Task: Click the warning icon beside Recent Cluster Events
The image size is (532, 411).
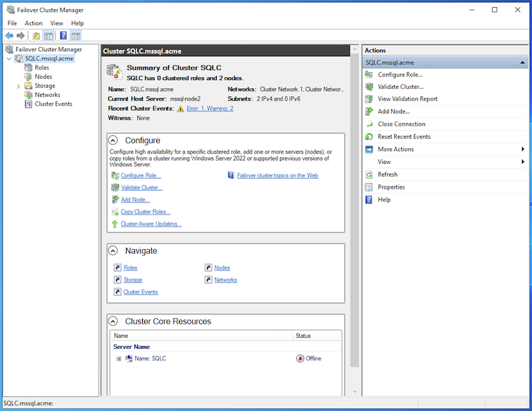Action: [x=180, y=108]
